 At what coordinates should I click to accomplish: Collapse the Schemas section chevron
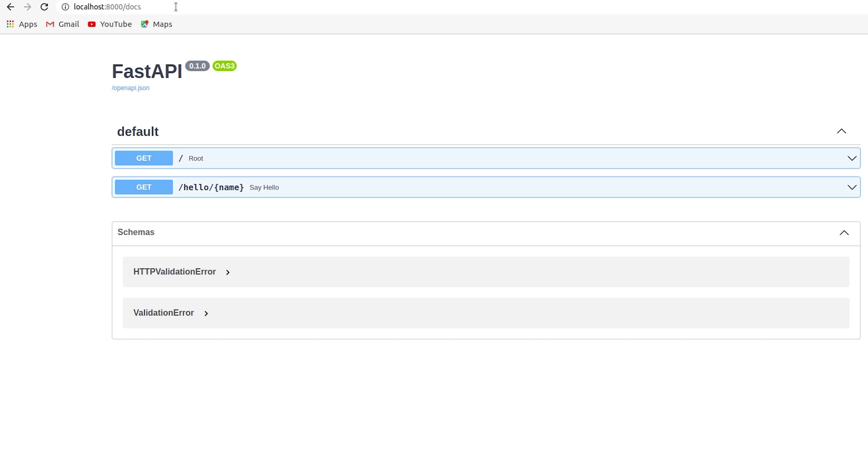[x=844, y=233]
